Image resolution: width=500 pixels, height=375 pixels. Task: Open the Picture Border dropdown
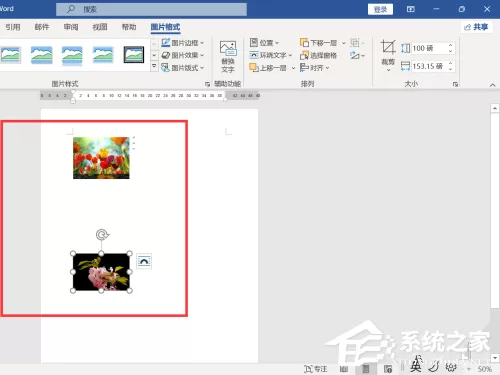[182, 43]
